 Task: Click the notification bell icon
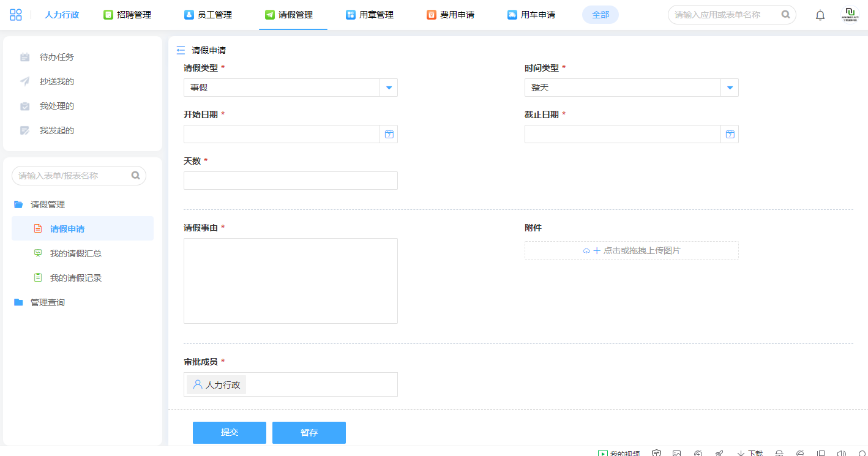pos(820,15)
